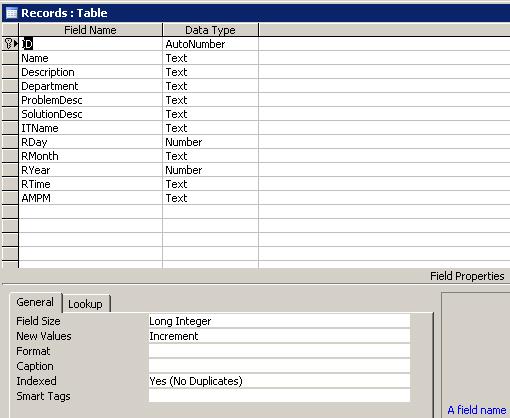The image size is (510, 418).
Task: Click the Field Name column header
Action: [x=90, y=30]
